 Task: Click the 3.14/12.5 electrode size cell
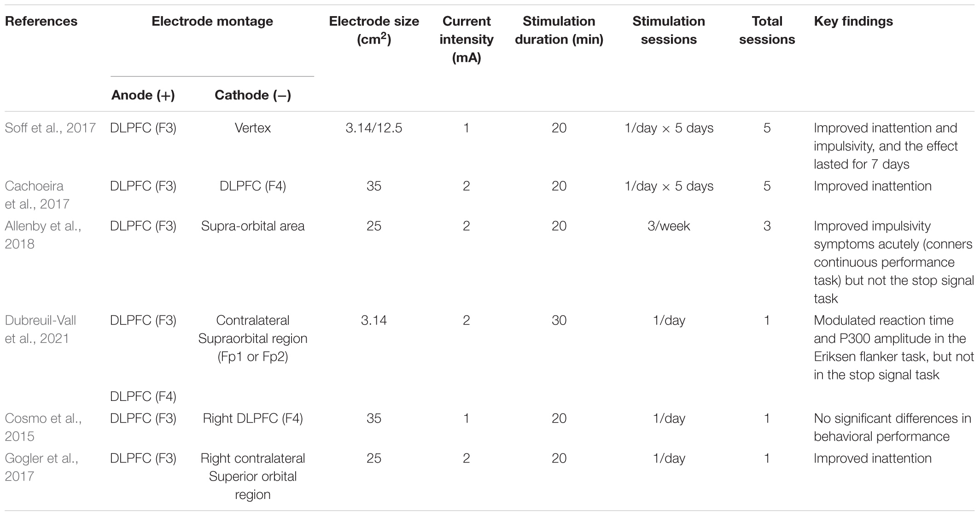tap(374, 128)
